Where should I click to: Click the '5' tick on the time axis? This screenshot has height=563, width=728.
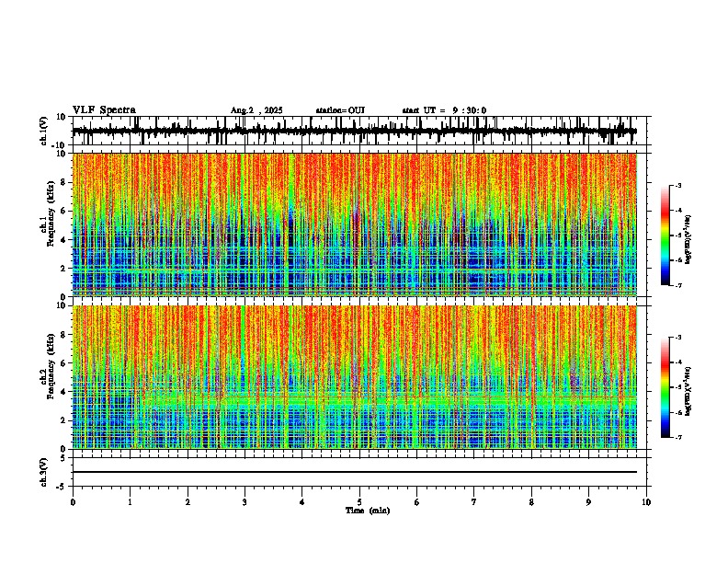click(x=359, y=502)
